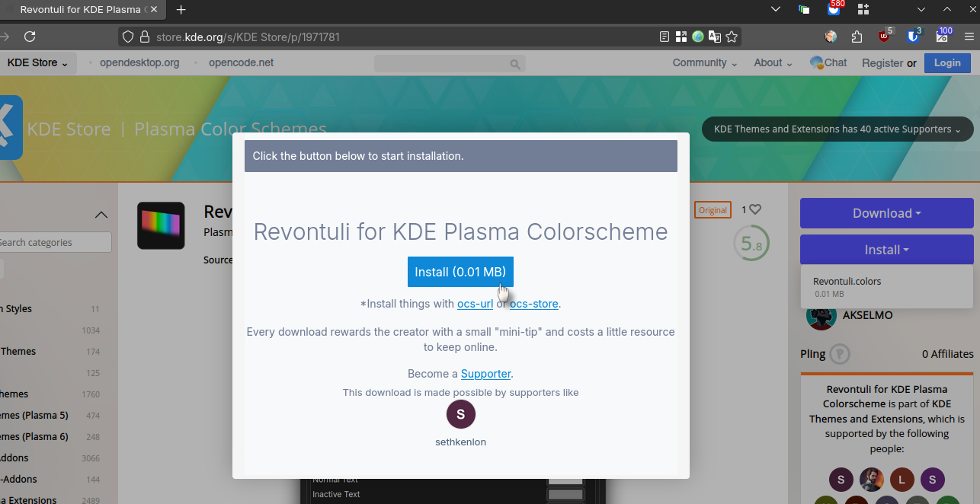Click the bearded-man photo supporter avatar
This screenshot has height=504, width=980.
tap(872, 480)
